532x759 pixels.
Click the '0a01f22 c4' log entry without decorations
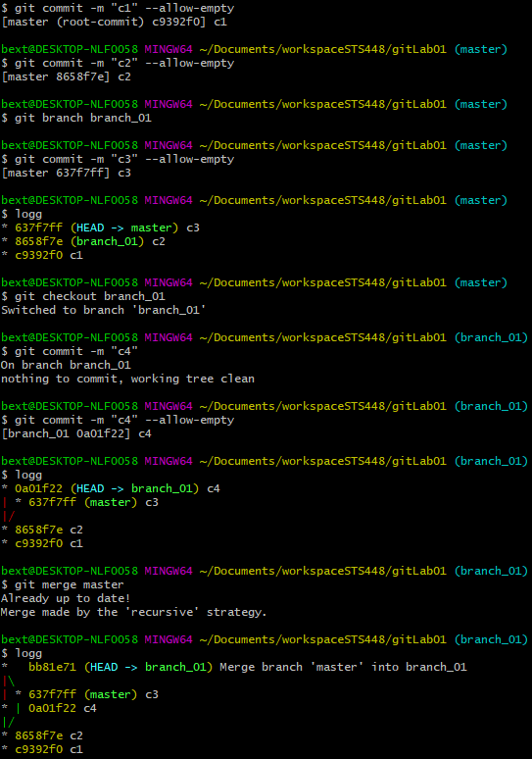coord(63,708)
